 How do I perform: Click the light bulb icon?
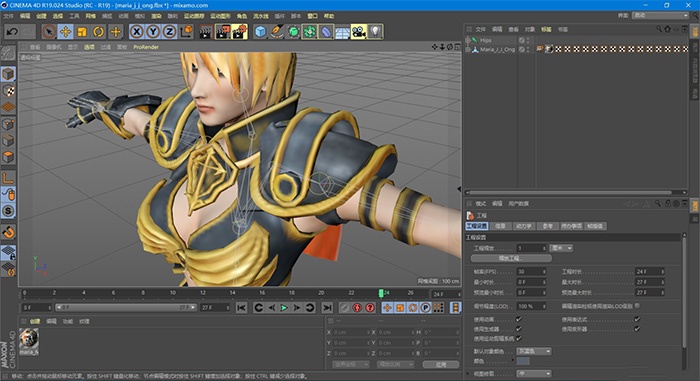point(375,32)
